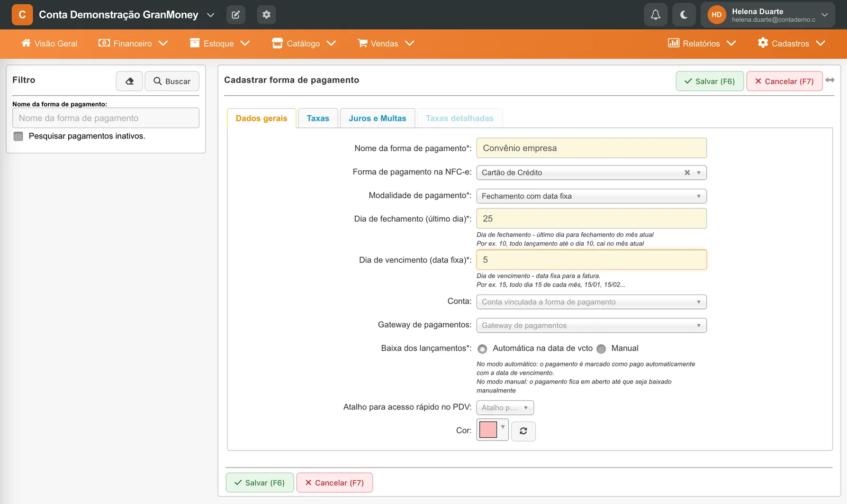Open the Vendas menu

(x=386, y=43)
